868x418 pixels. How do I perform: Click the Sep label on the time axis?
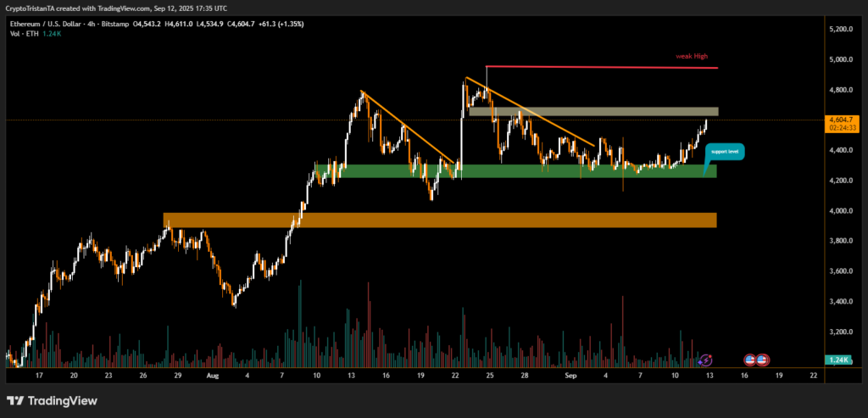(x=571, y=374)
